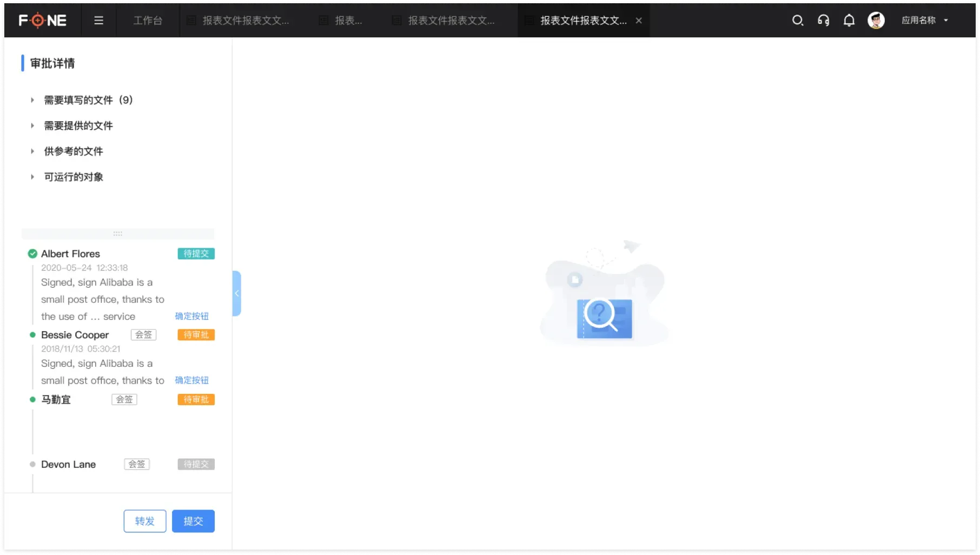Collapse the left panel using arrow handle
Viewport: 980px width, 555px height.
click(236, 293)
